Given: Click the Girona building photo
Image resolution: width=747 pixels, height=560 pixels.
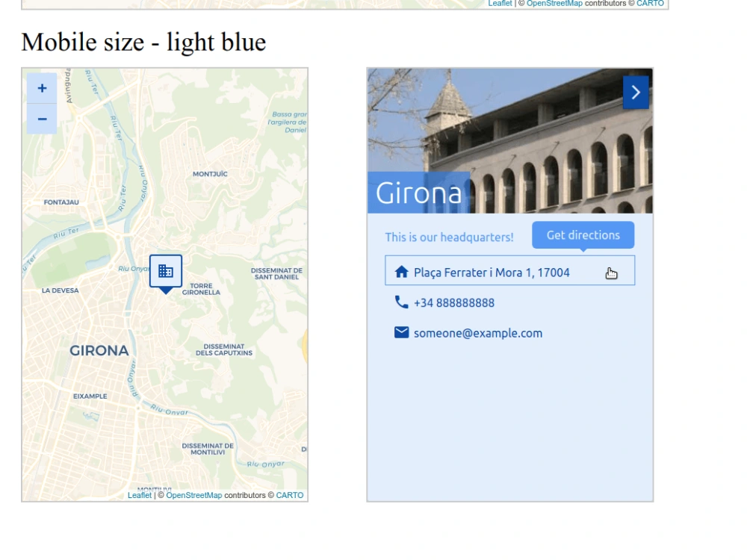Looking at the screenshot, I should [509, 141].
